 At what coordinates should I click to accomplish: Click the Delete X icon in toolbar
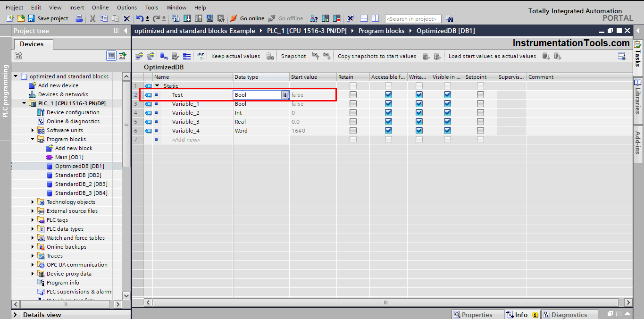pos(126,18)
